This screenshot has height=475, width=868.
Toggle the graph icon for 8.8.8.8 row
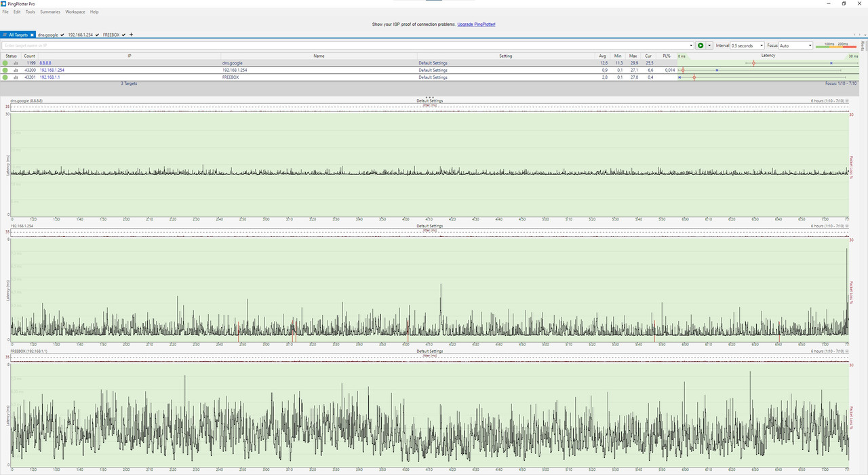(x=16, y=63)
